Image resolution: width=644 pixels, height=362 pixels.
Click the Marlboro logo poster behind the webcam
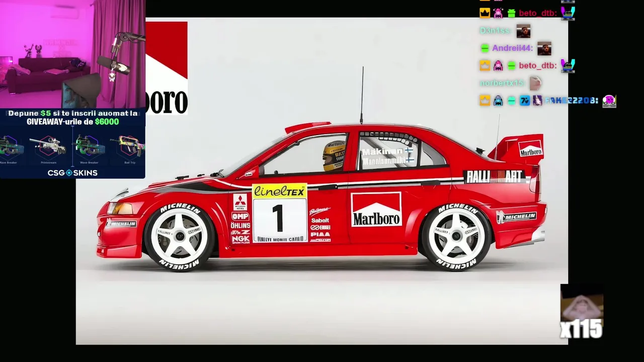pyautogui.click(x=167, y=68)
